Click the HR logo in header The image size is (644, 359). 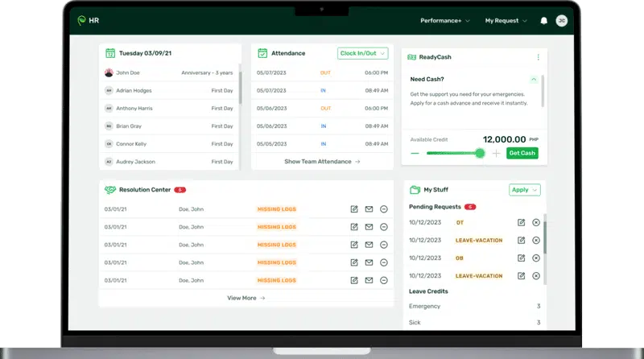(x=89, y=21)
